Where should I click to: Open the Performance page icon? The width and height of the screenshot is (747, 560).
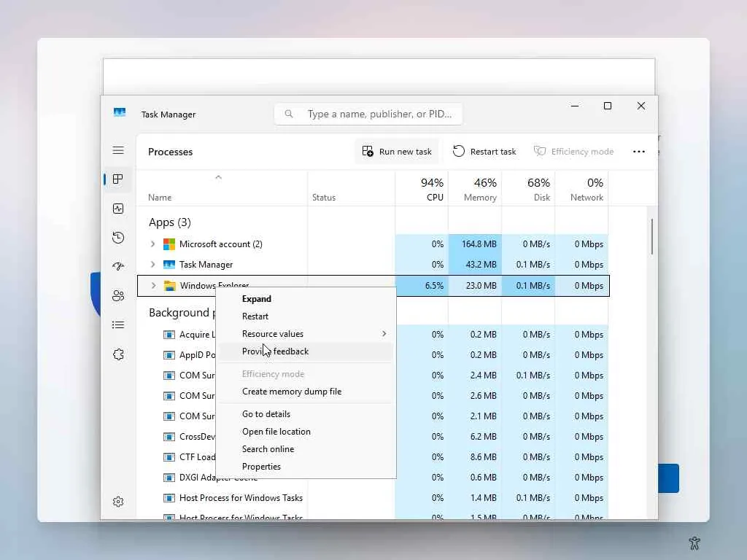[118, 209]
